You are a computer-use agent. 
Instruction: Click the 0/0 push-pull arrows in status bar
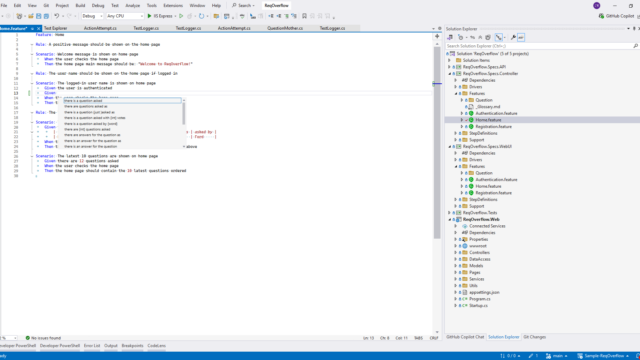(x=510, y=356)
